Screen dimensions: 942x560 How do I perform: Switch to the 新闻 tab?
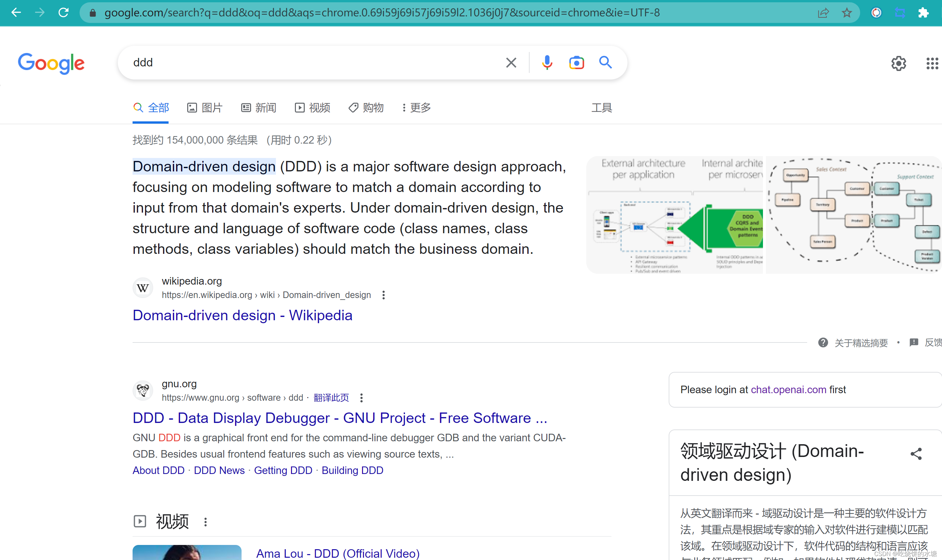click(259, 108)
